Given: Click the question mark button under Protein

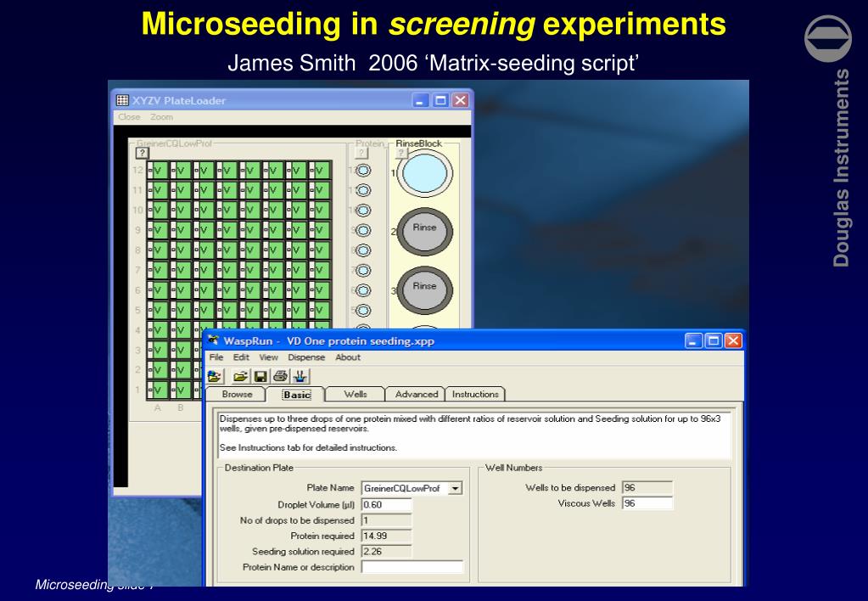Looking at the screenshot, I should click(361, 153).
